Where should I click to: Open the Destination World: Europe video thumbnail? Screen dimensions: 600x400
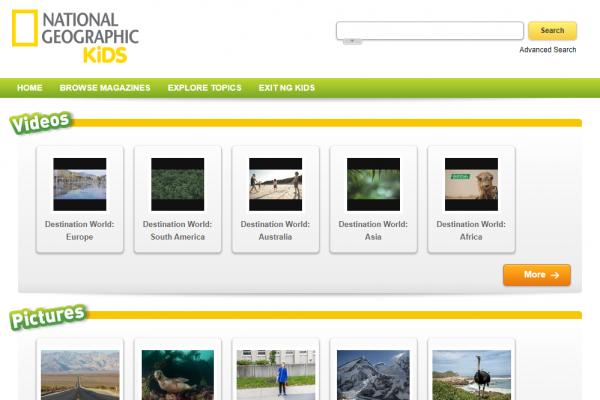click(80, 184)
